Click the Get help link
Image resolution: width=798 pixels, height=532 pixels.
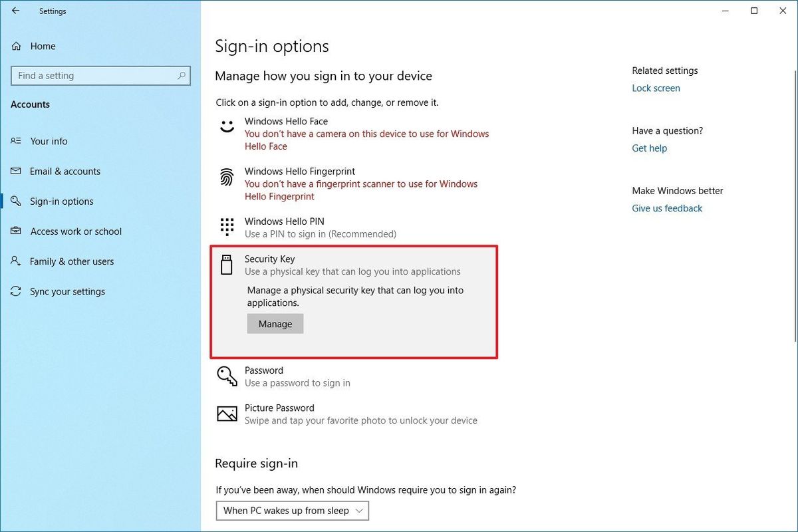(x=649, y=148)
